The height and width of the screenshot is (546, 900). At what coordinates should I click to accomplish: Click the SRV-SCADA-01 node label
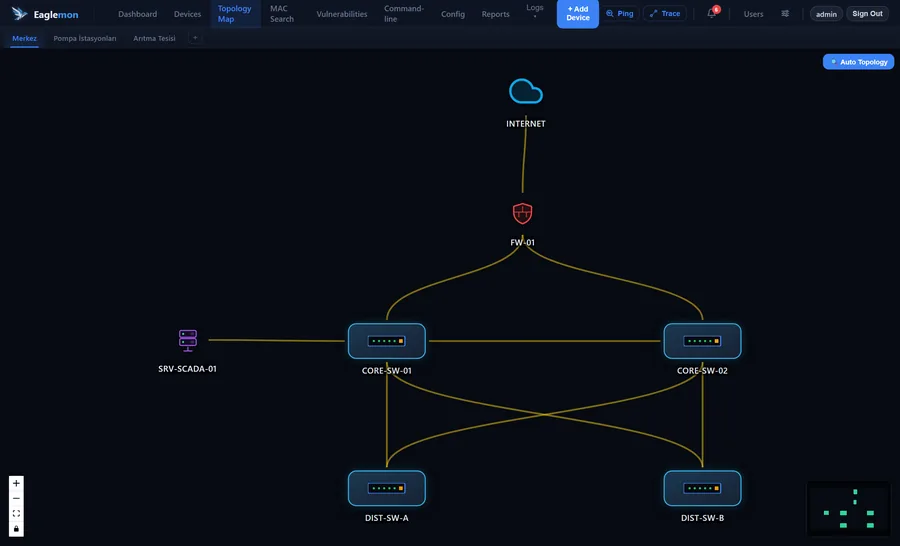point(188,369)
